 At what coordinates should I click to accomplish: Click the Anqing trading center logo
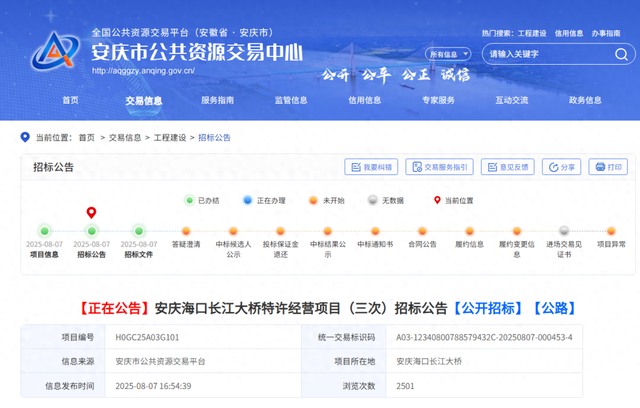click(x=56, y=51)
